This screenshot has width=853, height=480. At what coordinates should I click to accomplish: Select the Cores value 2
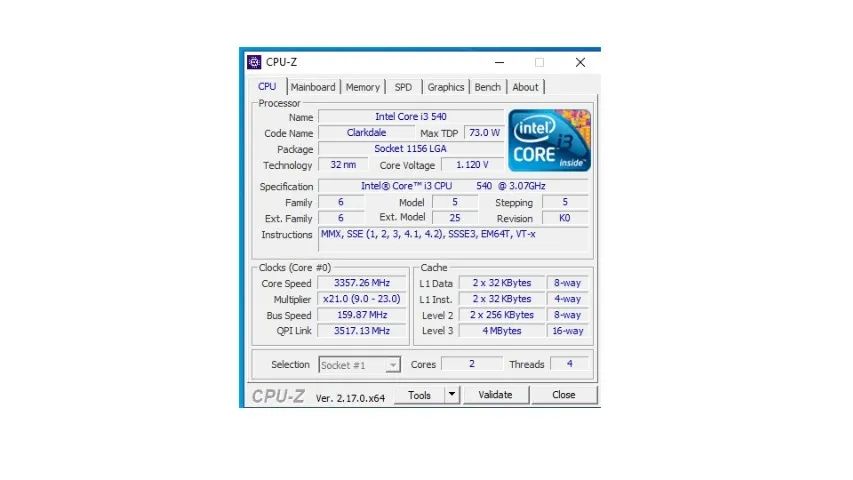pyautogui.click(x=472, y=364)
